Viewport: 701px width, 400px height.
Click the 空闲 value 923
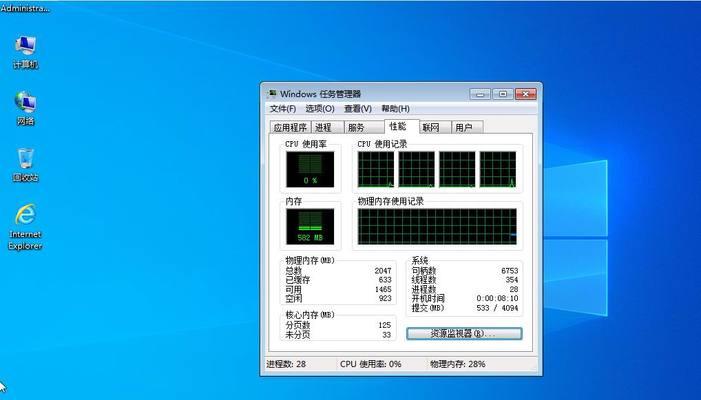[384, 298]
